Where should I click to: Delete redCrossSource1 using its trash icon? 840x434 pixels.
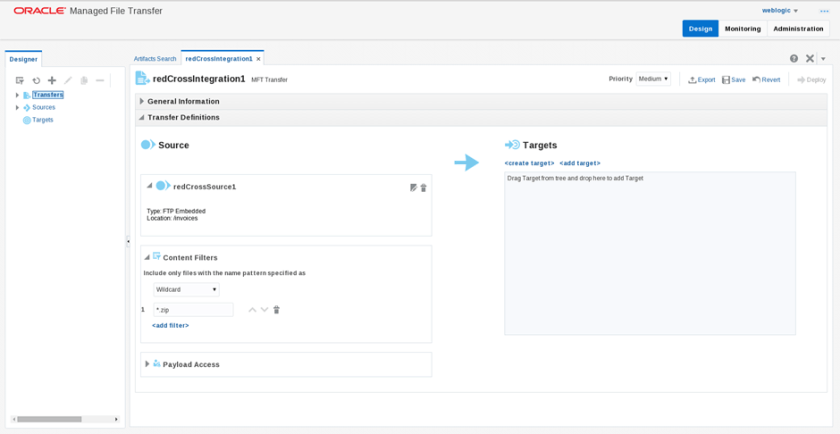pos(423,187)
